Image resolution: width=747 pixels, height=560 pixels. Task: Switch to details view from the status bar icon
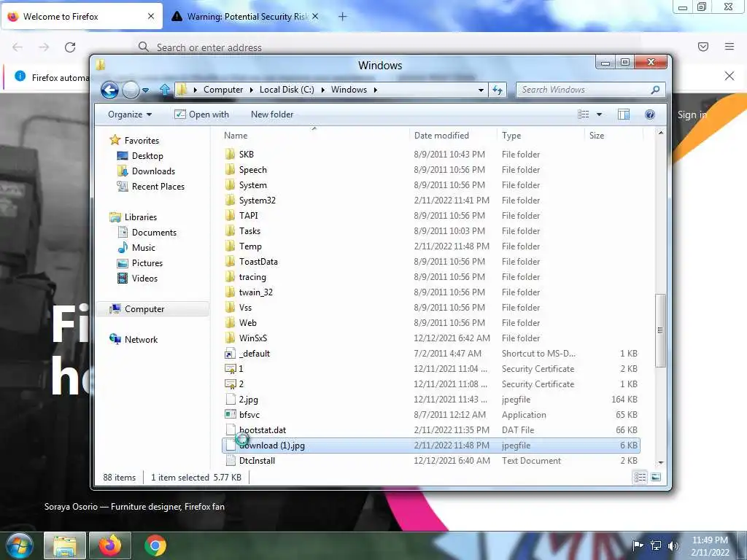(640, 477)
